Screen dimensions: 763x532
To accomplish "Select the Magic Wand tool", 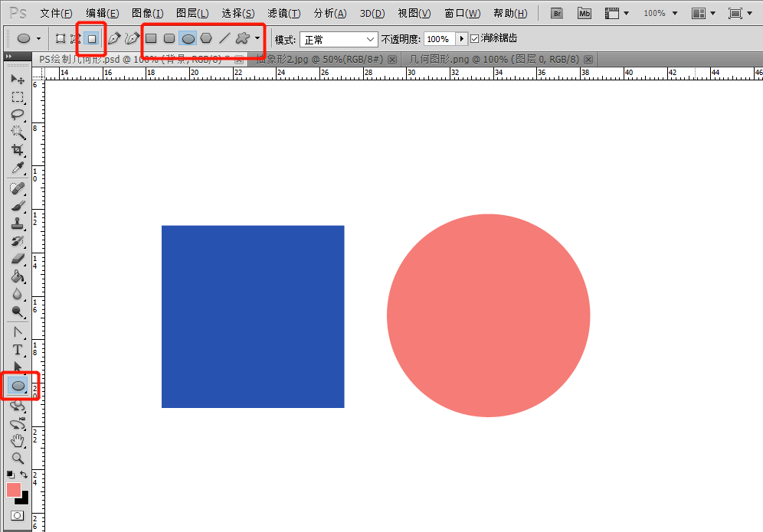I will 18,132.
